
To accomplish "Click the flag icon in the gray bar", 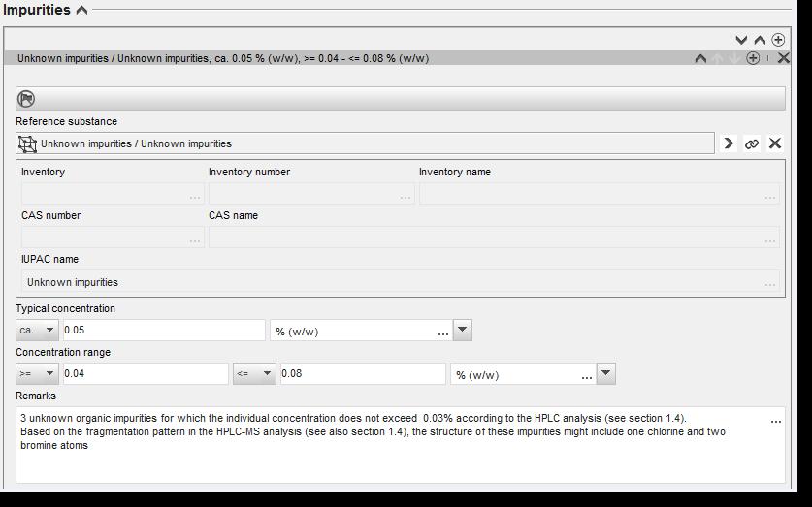I will [26, 98].
